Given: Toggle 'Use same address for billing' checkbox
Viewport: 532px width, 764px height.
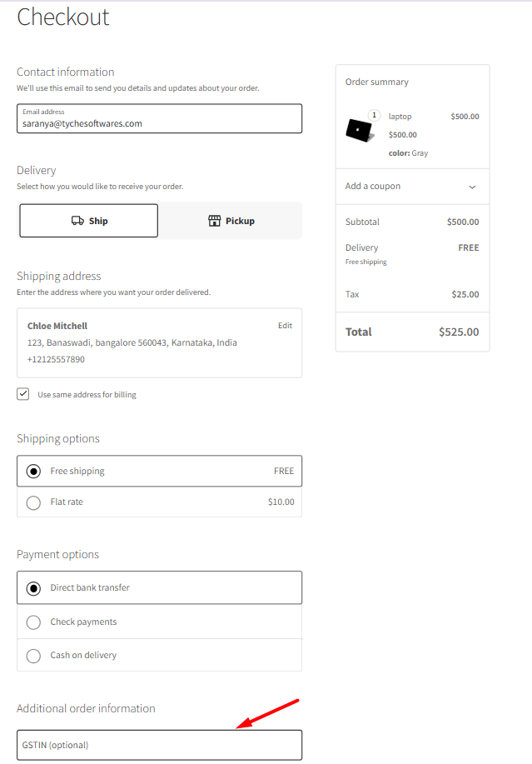Looking at the screenshot, I should (23, 393).
